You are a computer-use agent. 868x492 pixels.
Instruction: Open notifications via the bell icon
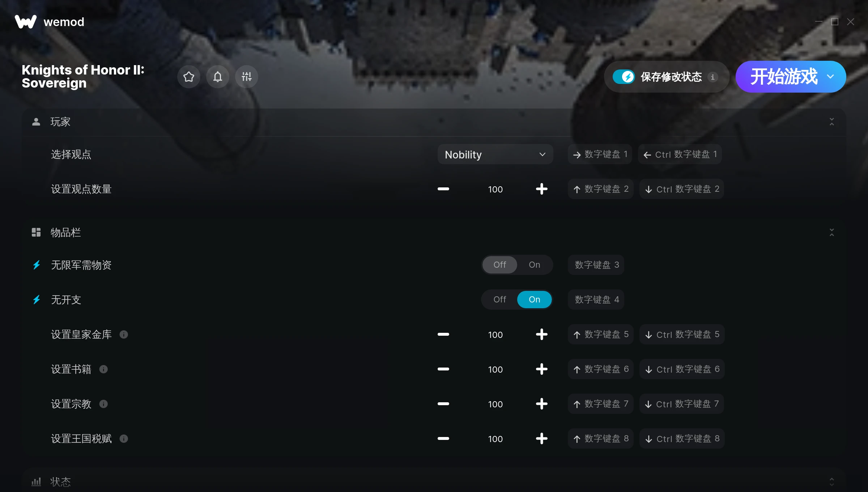tap(217, 77)
